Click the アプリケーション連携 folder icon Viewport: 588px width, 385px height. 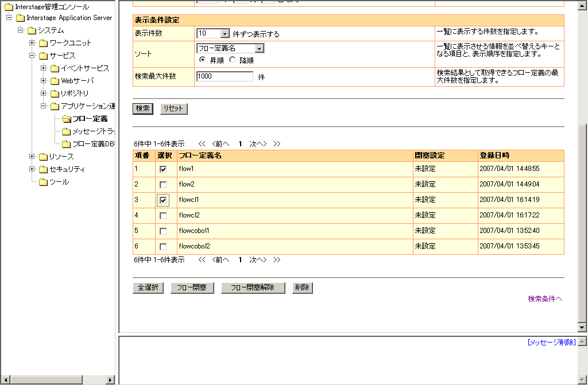(x=55, y=107)
